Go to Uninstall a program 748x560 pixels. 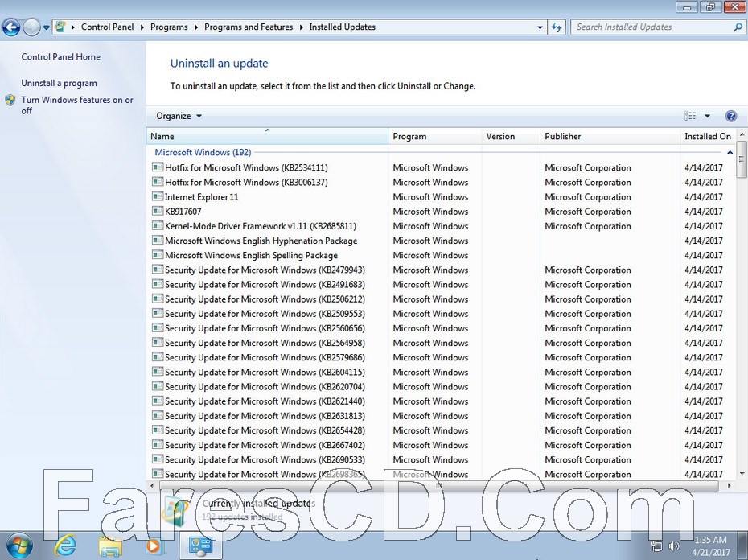[x=60, y=83]
